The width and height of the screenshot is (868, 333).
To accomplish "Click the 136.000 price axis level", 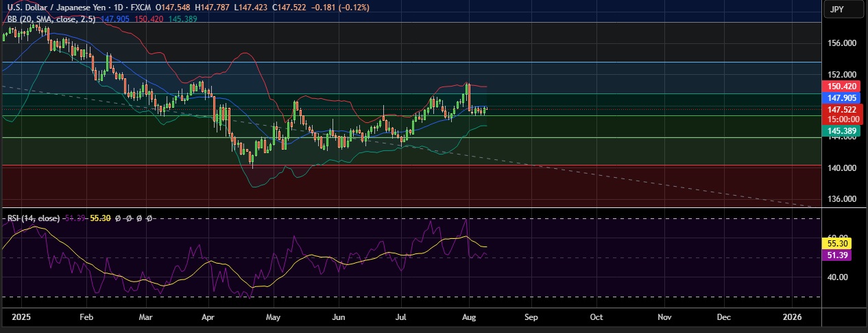I will [x=841, y=199].
